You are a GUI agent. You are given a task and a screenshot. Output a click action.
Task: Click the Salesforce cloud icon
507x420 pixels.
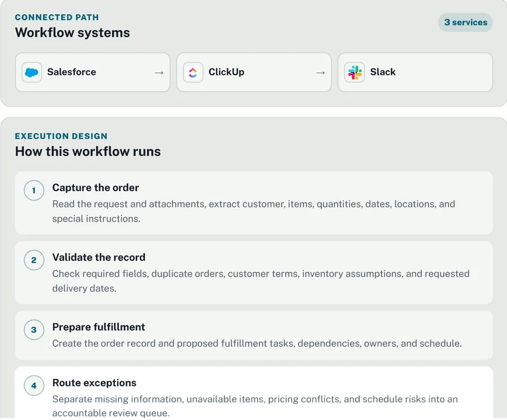coord(32,73)
